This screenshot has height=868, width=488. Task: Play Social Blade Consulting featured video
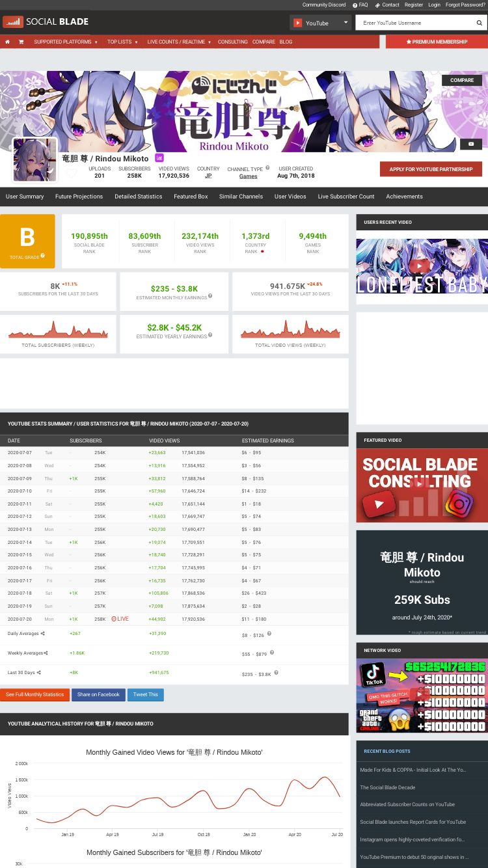(422, 485)
